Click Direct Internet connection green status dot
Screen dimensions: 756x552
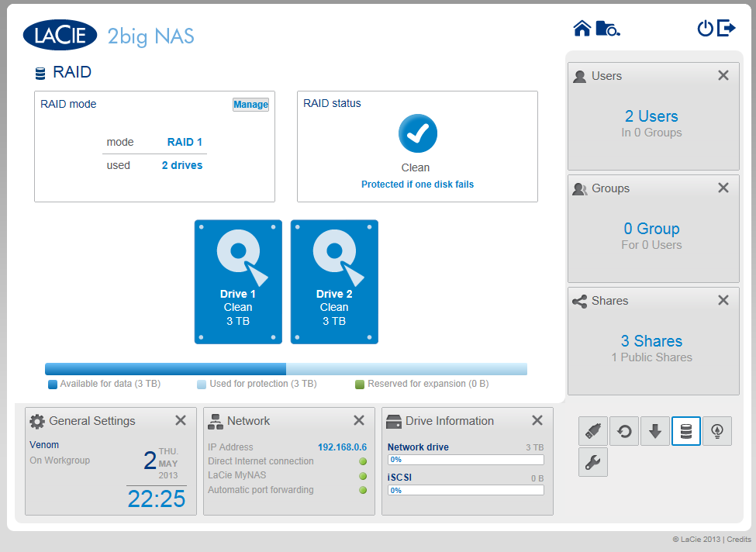[x=363, y=461]
